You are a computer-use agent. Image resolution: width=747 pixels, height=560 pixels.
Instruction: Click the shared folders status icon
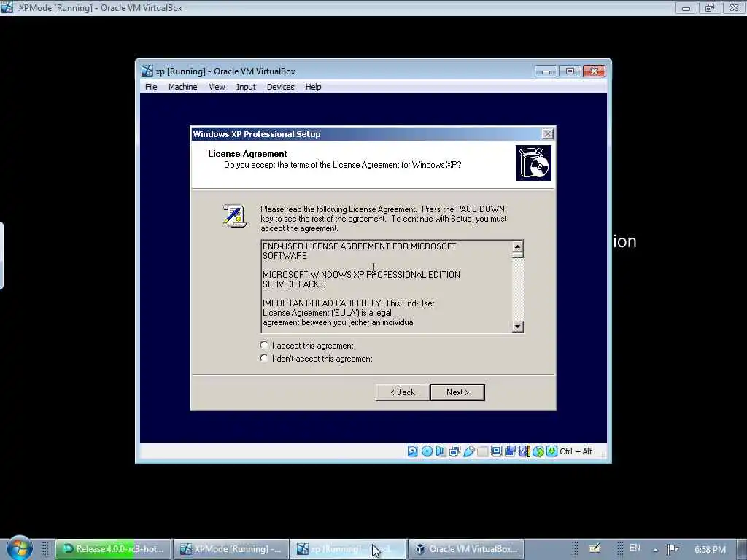(x=483, y=451)
